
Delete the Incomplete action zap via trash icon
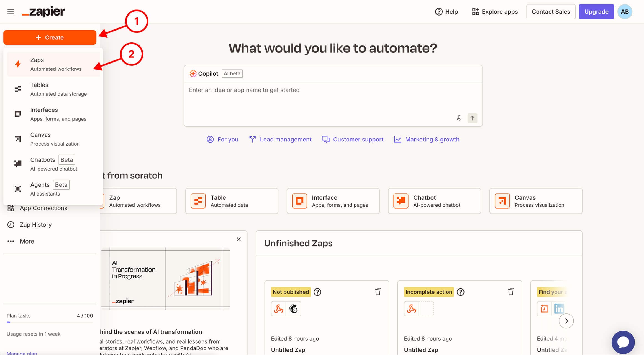[510, 292]
